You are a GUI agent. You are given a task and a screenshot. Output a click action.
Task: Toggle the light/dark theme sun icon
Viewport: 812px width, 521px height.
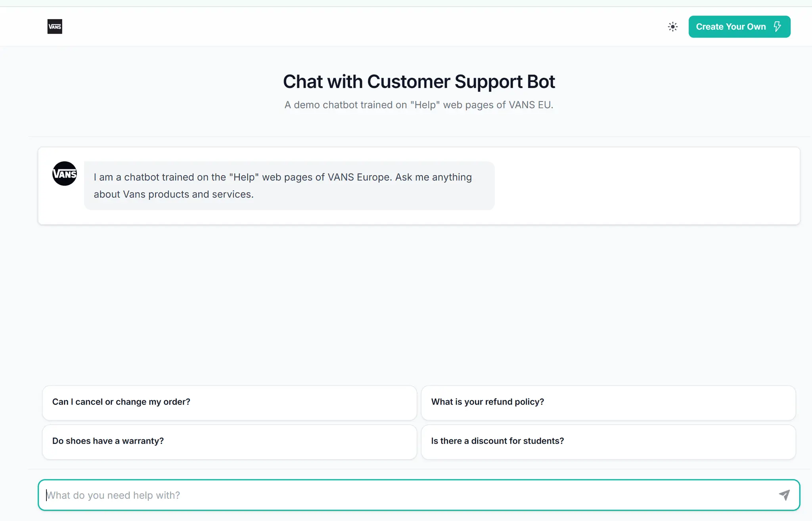coord(673,27)
